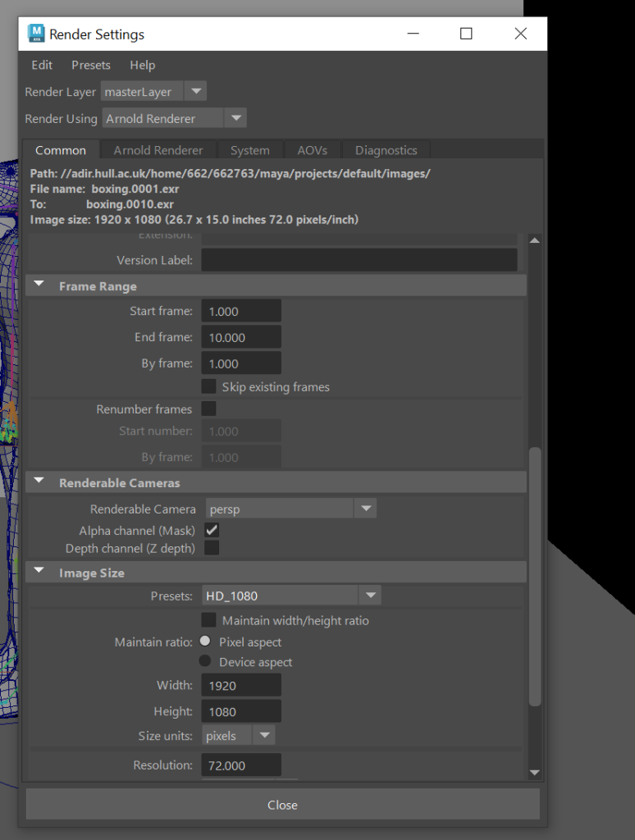Click the vertical scrollbar thumb
635x840 pixels.
click(x=535, y=577)
